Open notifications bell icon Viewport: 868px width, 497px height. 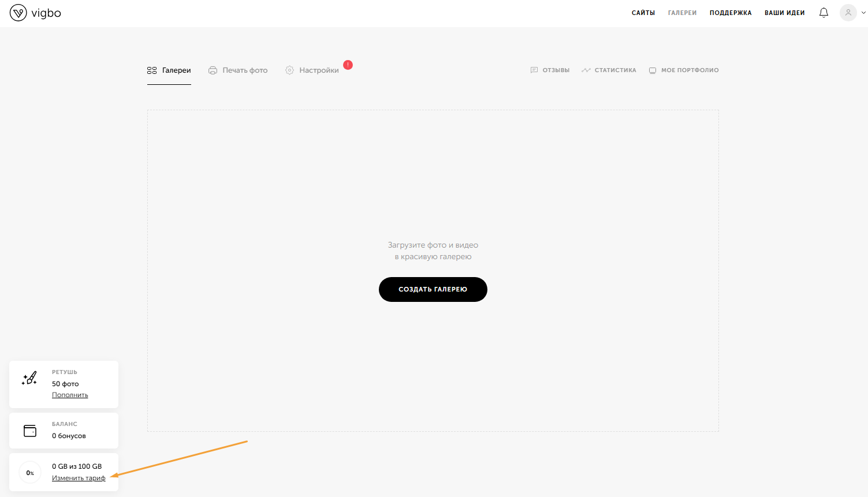(x=824, y=13)
